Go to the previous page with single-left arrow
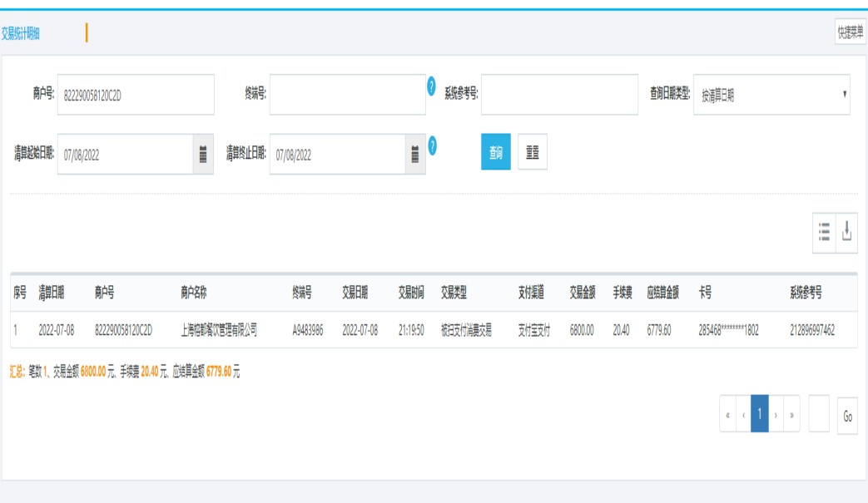868x503 pixels. point(743,414)
